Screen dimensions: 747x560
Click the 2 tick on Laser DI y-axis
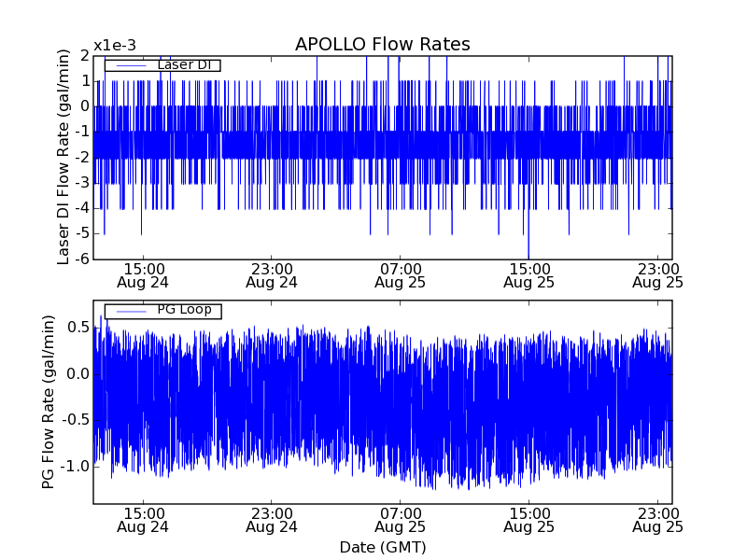pos(84,56)
